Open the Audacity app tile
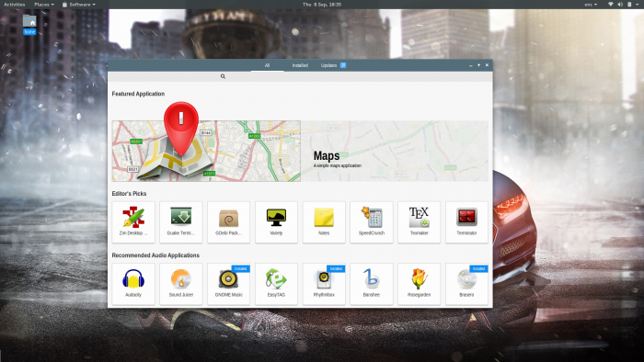 [133, 284]
